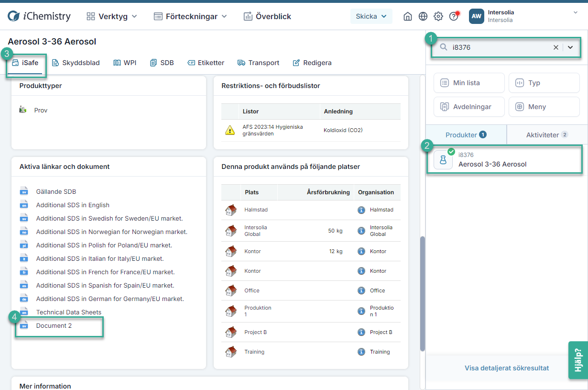Open the help question mark icon

(454, 16)
